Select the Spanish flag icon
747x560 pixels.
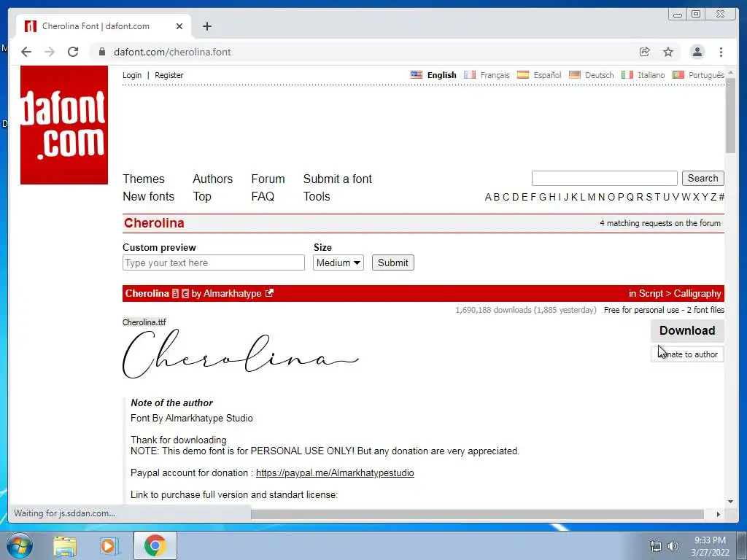click(x=523, y=75)
